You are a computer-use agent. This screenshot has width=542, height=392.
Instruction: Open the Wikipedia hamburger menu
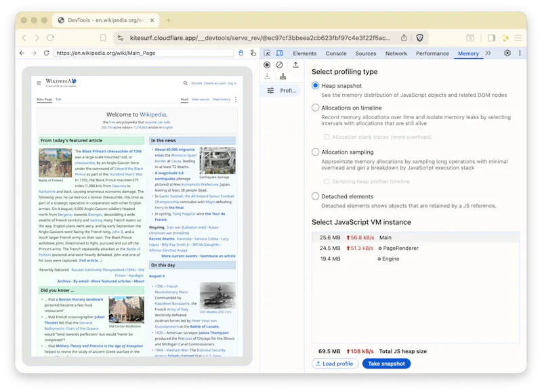tap(39, 83)
